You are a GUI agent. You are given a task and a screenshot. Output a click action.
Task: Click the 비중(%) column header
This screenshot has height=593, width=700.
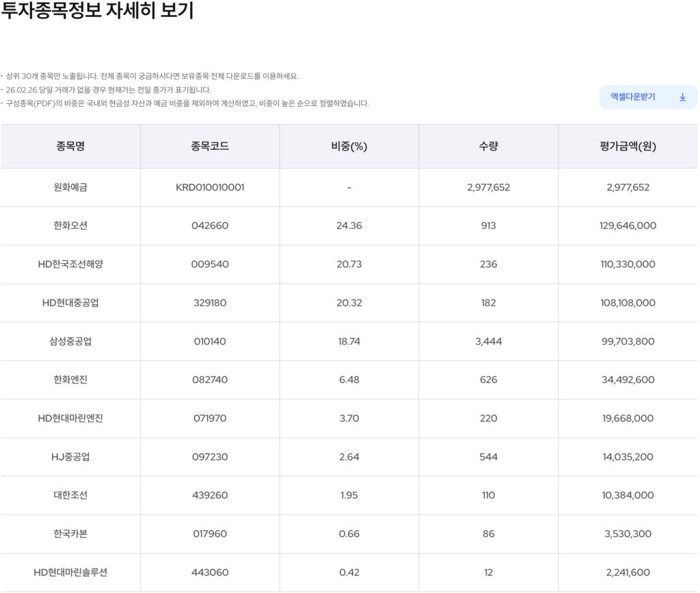click(349, 146)
